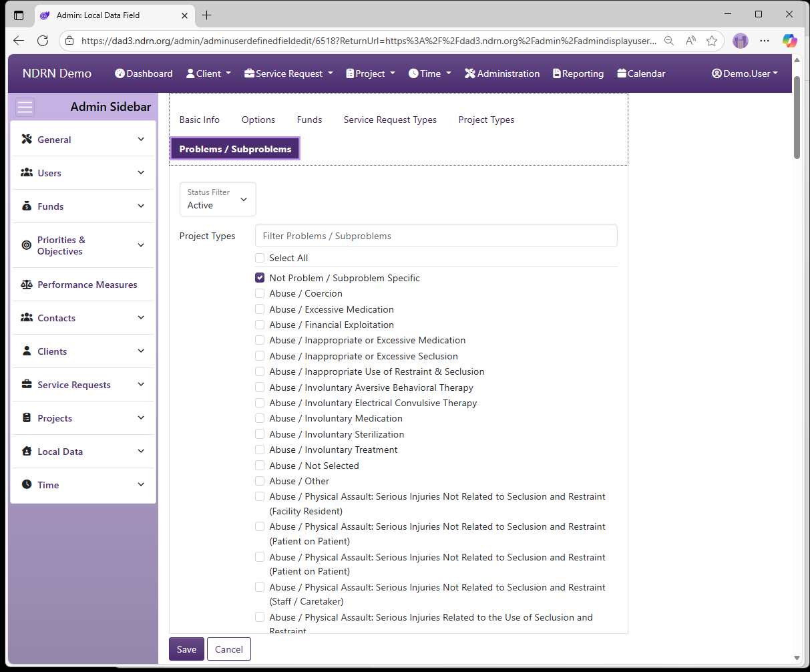Switch to the Basic Info tab
This screenshot has height=672, width=810.
coord(200,120)
